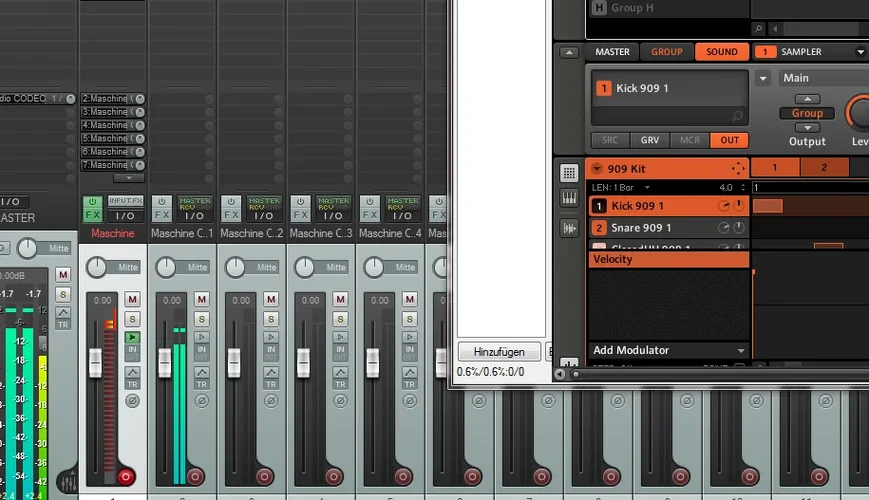Arm record on the Maschine track
The image size is (869, 500).
127,477
